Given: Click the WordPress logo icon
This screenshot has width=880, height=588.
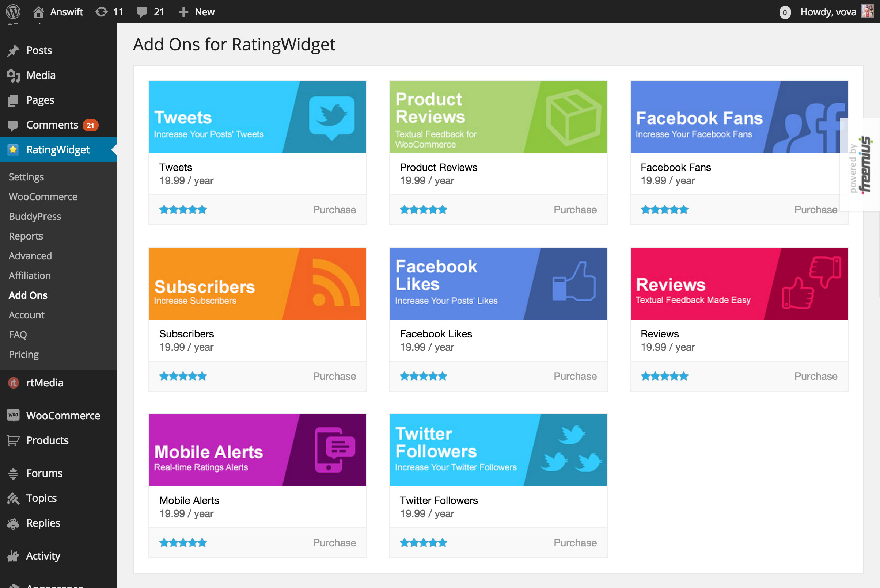Looking at the screenshot, I should (x=13, y=12).
